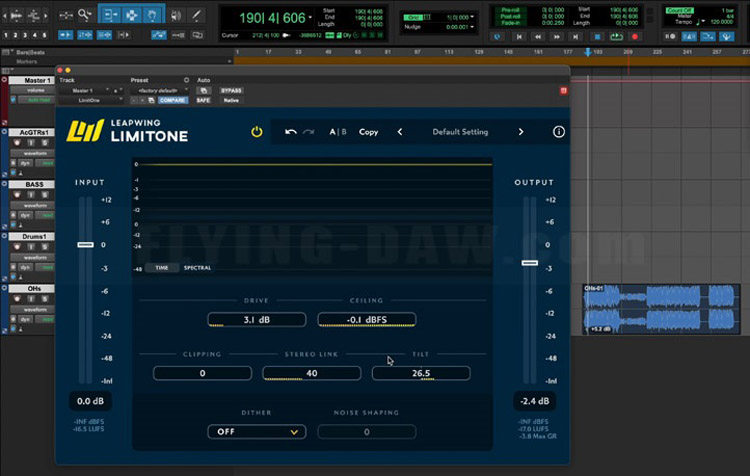Select the Pencil tool

[196, 15]
